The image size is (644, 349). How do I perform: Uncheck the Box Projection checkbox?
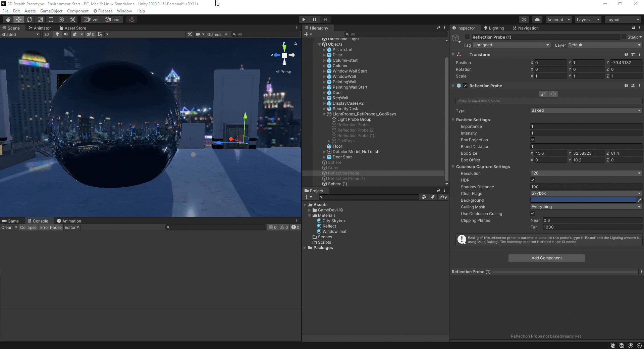533,140
